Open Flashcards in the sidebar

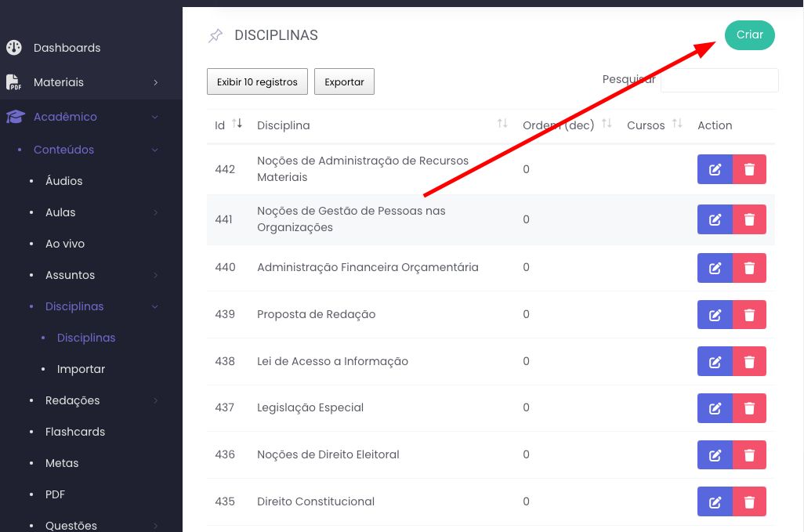click(x=75, y=432)
